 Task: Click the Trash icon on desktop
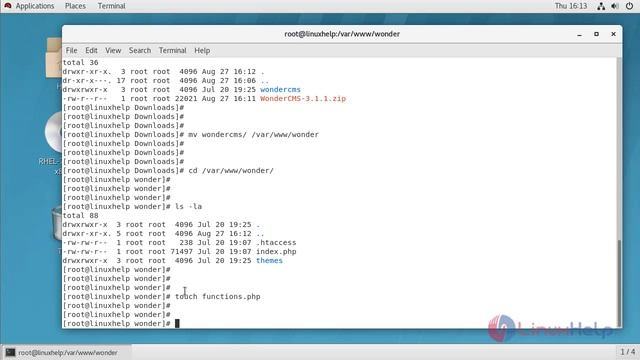point(57,224)
